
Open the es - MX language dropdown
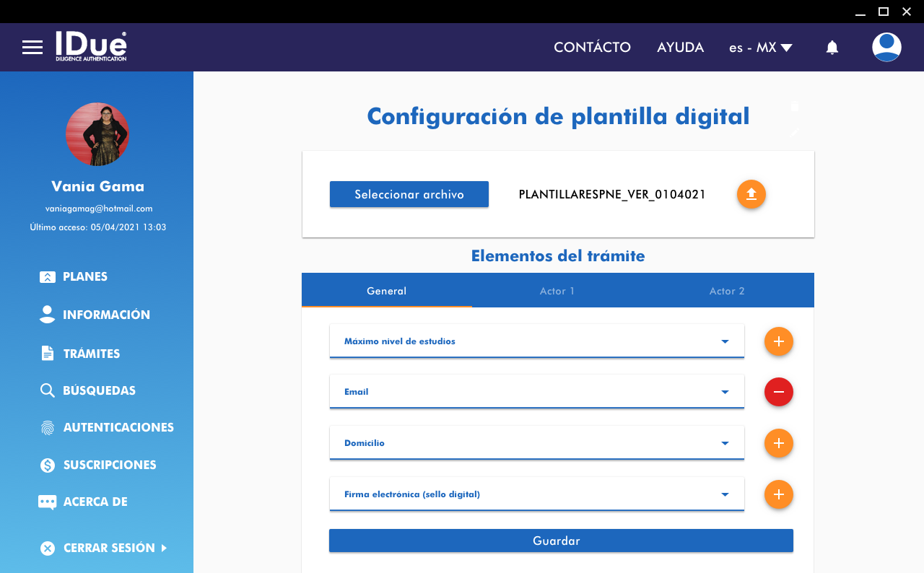760,48
